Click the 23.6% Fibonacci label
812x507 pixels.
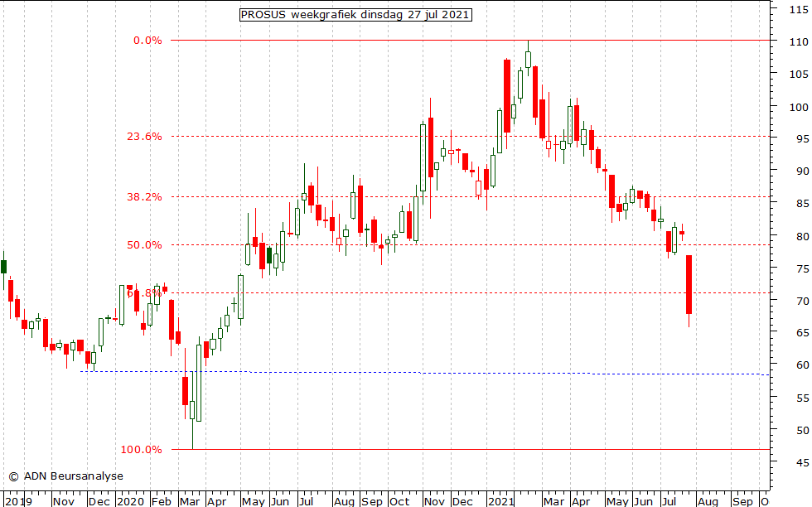[x=144, y=136]
